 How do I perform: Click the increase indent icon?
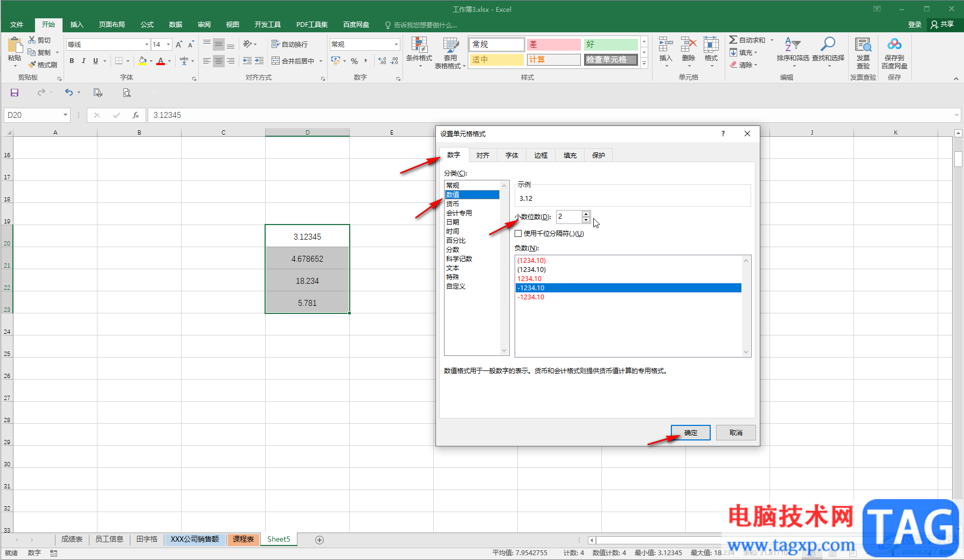pos(259,61)
